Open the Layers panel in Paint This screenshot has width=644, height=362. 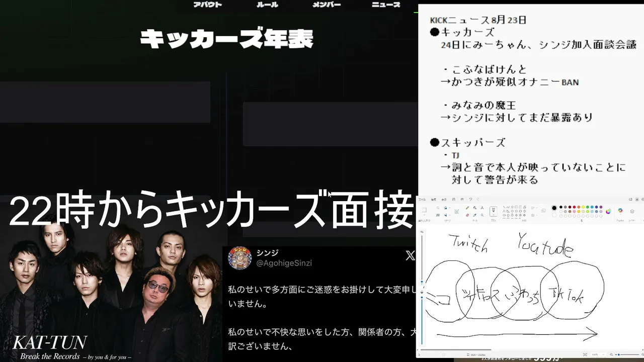[x=632, y=211]
